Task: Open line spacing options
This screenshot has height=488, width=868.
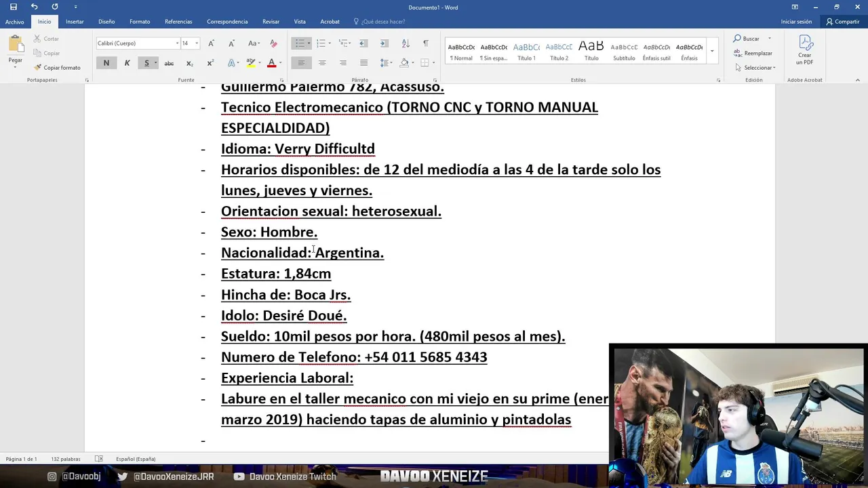Action: (x=386, y=63)
